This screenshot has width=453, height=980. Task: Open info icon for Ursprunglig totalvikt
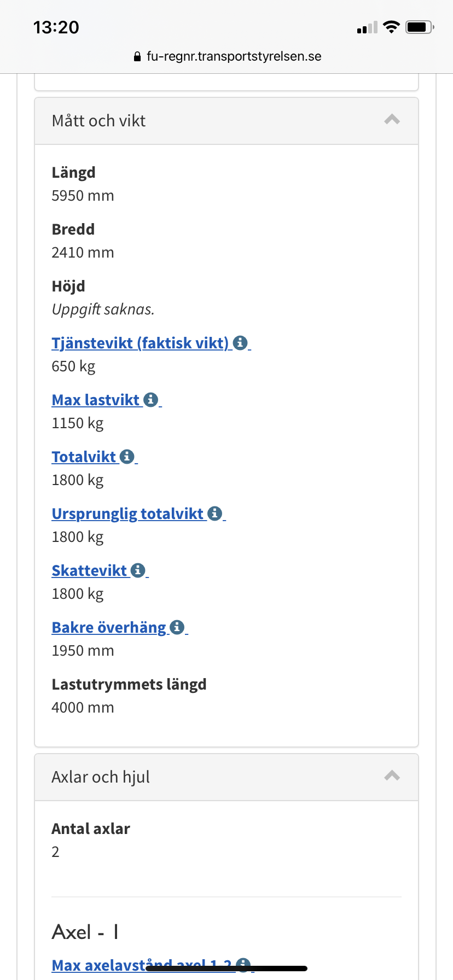tap(215, 514)
